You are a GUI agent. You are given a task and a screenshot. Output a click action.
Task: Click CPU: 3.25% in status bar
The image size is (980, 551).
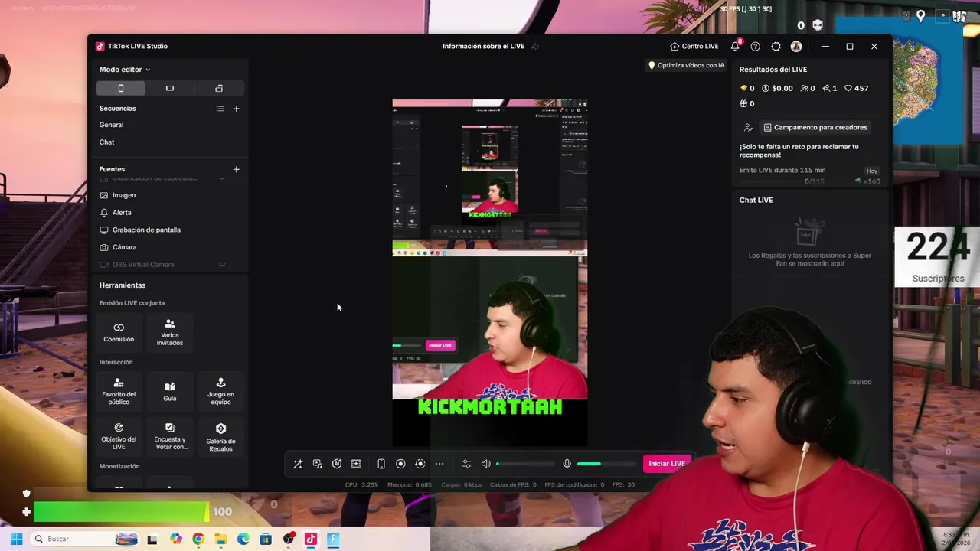coord(361,484)
